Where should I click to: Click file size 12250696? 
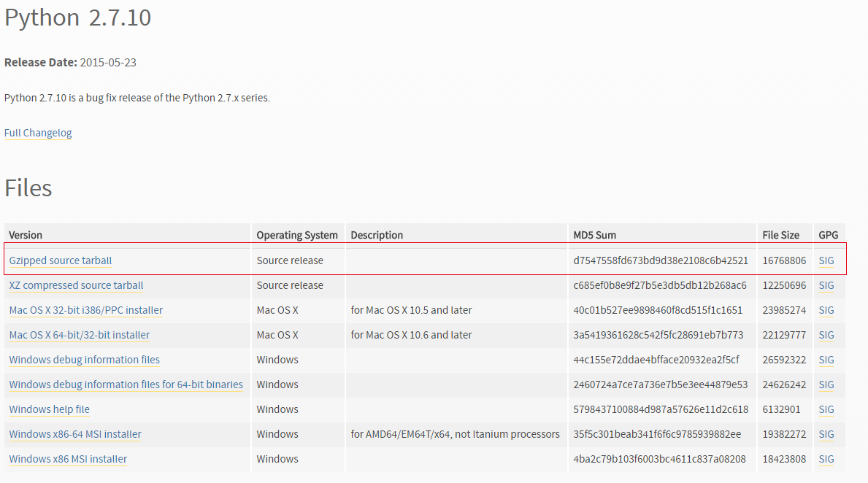tap(784, 285)
